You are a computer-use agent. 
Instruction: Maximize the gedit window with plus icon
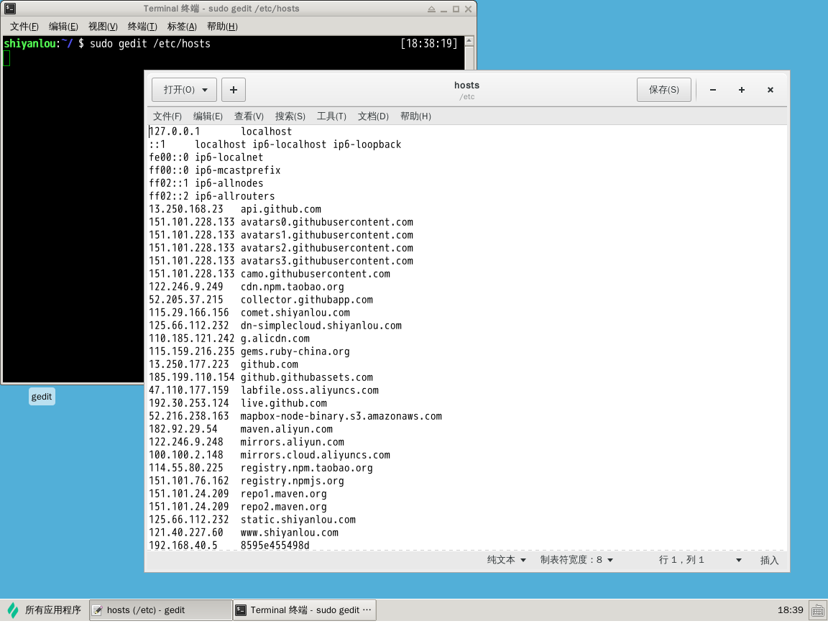click(741, 90)
